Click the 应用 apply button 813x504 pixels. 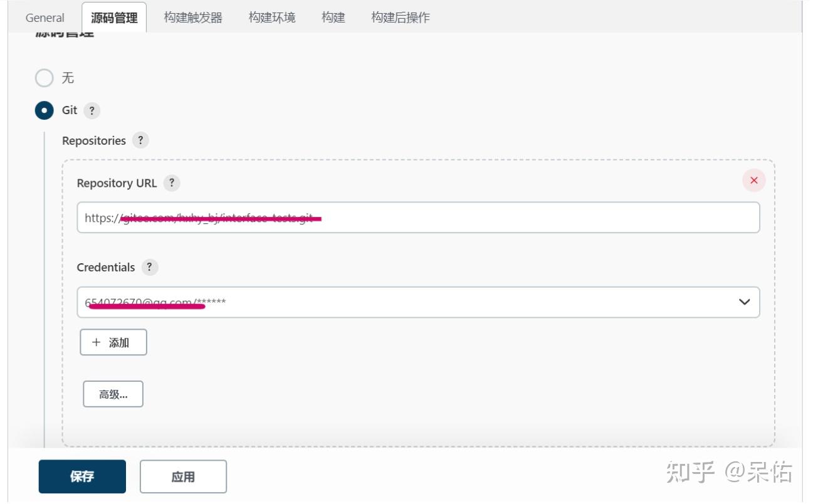[x=183, y=477]
